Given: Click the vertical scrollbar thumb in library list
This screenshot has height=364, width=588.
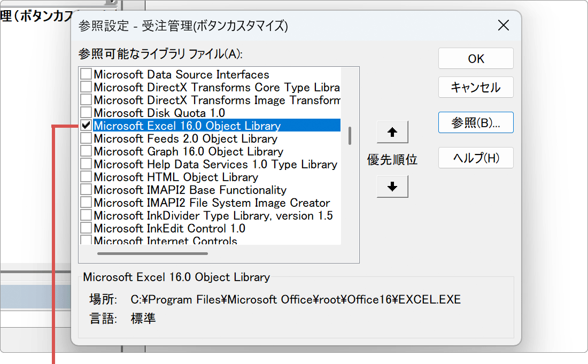Looking at the screenshot, I should coord(350,136).
